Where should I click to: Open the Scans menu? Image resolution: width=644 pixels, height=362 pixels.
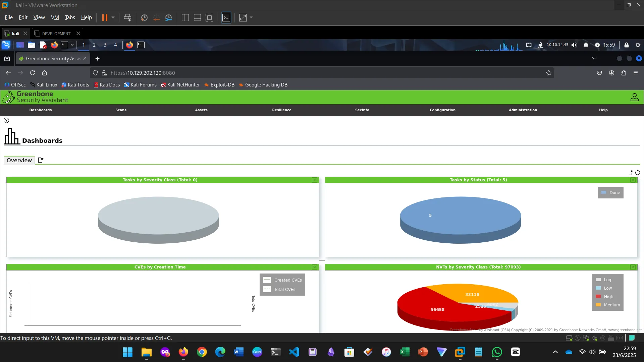tap(121, 110)
